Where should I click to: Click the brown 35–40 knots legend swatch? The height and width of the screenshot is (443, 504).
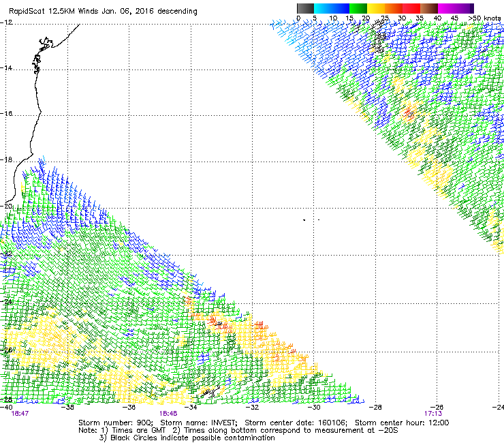pyautogui.click(x=429, y=8)
